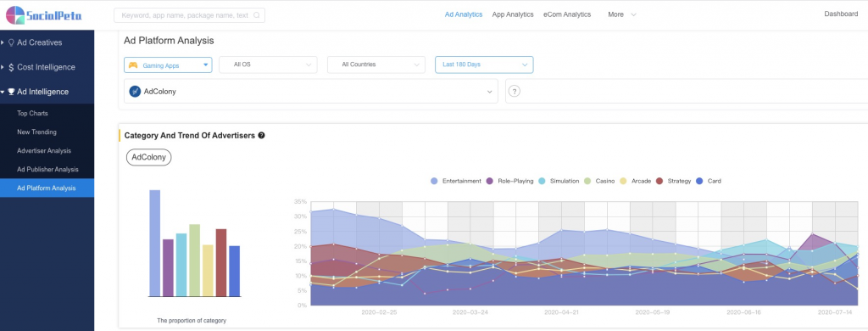Open the All Countries dropdown

(x=376, y=65)
